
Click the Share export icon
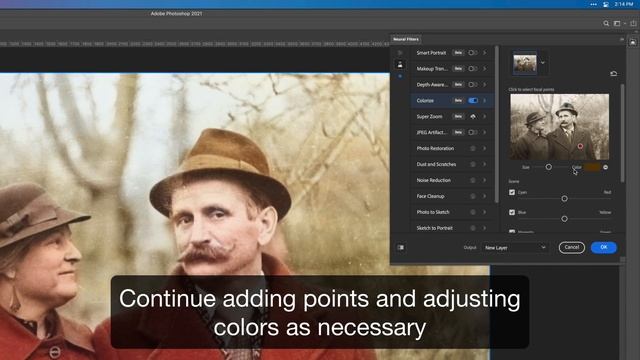click(x=633, y=24)
